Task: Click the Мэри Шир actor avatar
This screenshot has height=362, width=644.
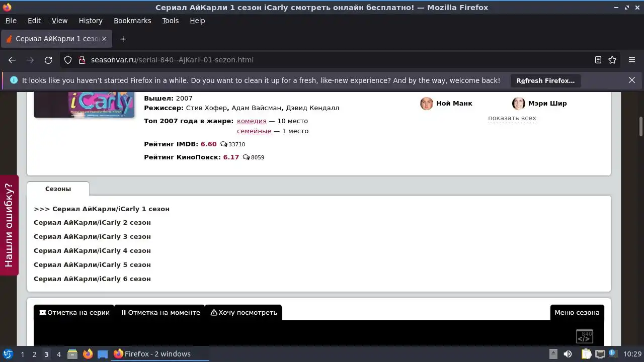Action: point(519,104)
